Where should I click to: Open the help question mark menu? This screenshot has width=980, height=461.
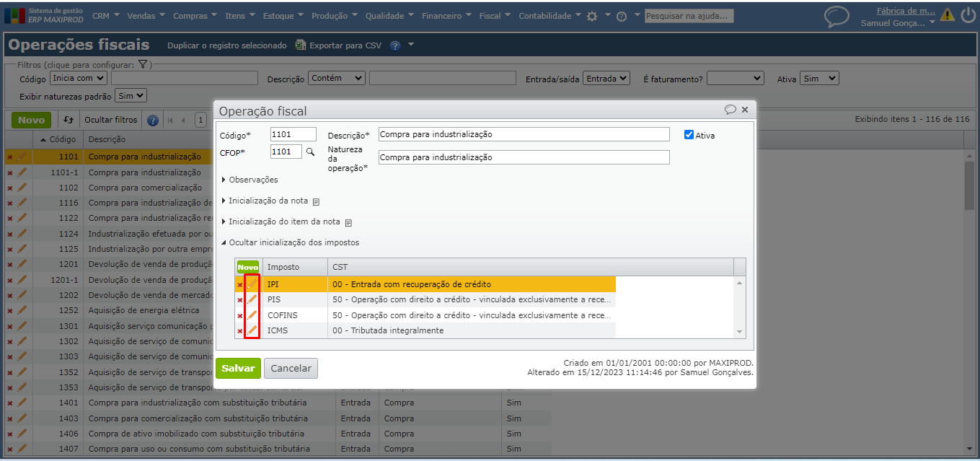[x=621, y=16]
